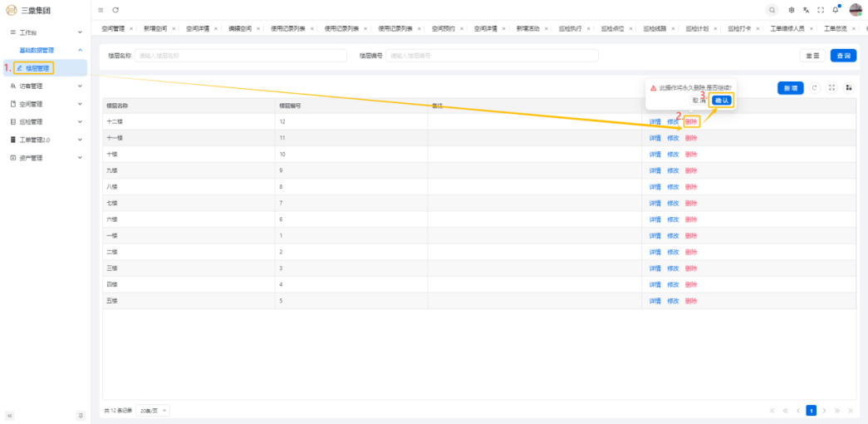
Task: Toggle fullscreen icon in top header
Action: coord(821,10)
